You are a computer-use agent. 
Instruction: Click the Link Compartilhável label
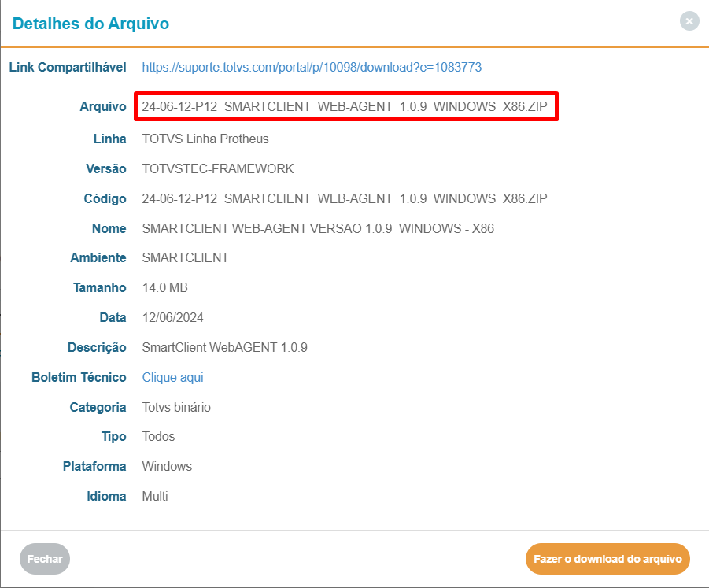(68, 68)
